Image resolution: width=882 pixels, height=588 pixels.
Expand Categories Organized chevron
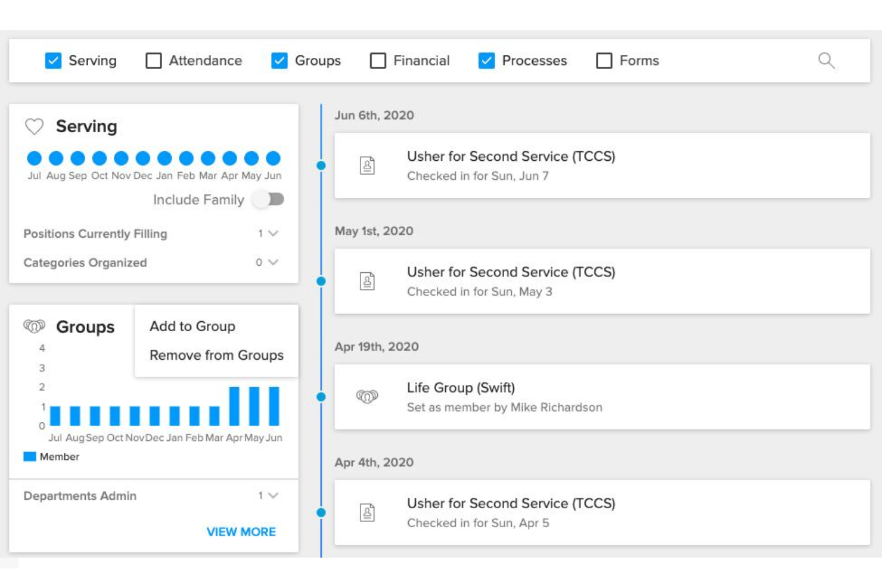273,262
